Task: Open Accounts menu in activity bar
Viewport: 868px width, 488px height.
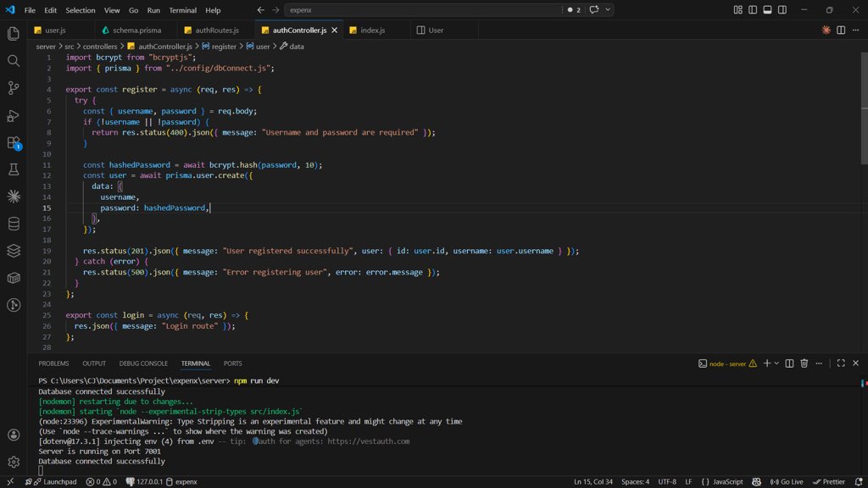Action: 14,435
